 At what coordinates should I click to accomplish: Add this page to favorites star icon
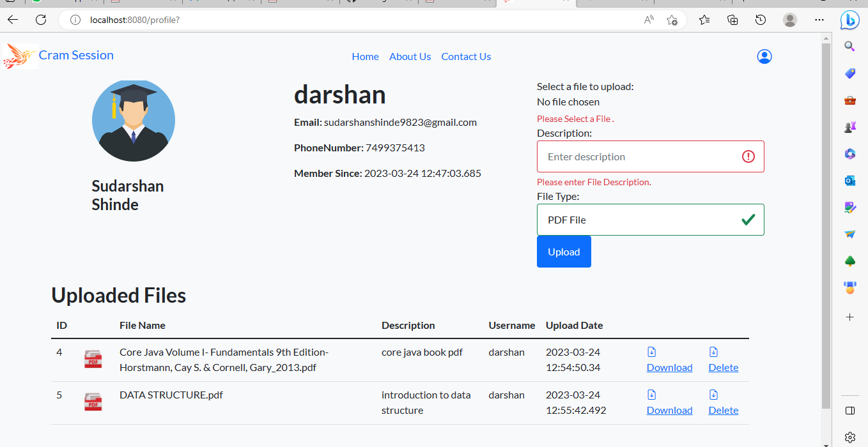click(x=672, y=20)
